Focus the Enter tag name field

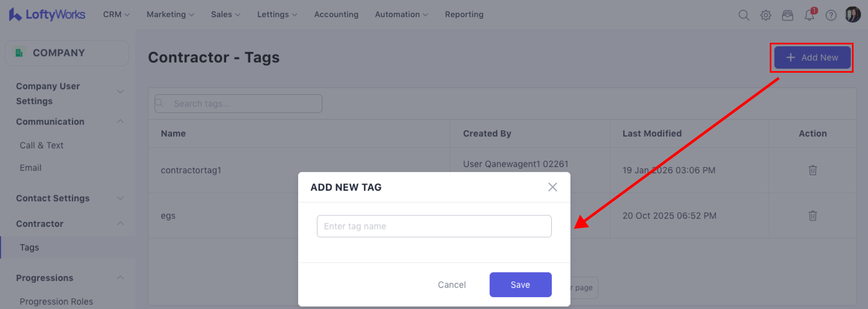pyautogui.click(x=434, y=226)
